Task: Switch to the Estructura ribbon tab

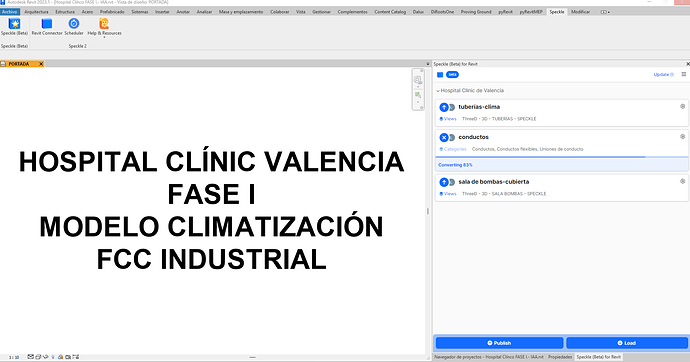Action: (x=65, y=12)
